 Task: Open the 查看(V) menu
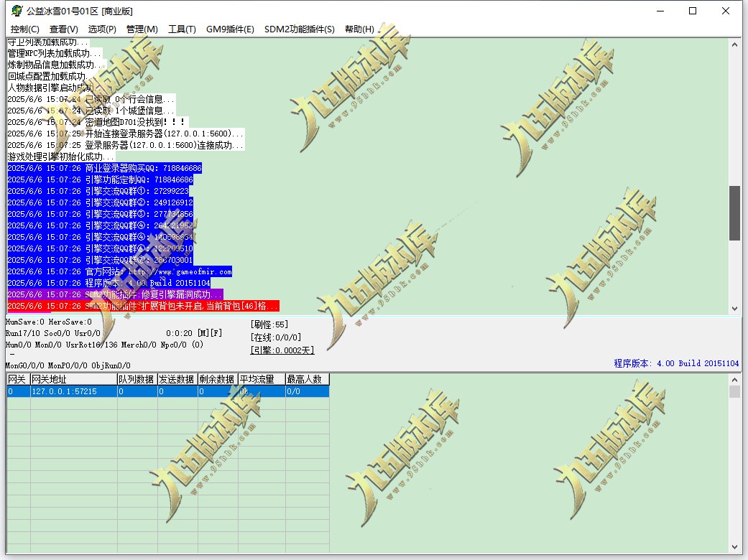pos(63,29)
